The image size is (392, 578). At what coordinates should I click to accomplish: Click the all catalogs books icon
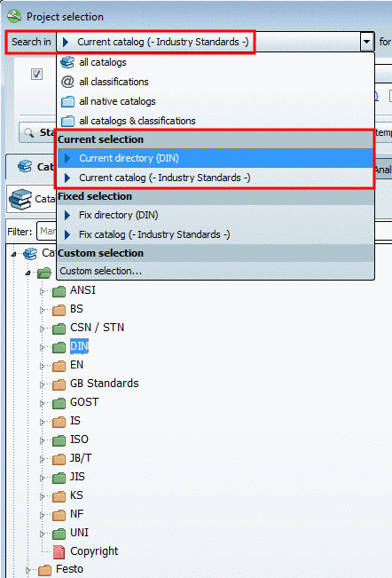[67, 62]
